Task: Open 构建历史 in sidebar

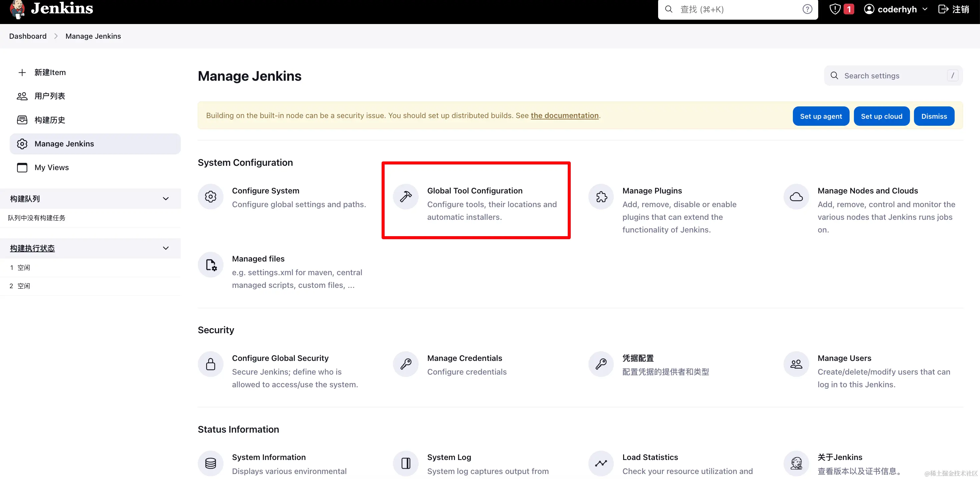Action: coord(95,120)
